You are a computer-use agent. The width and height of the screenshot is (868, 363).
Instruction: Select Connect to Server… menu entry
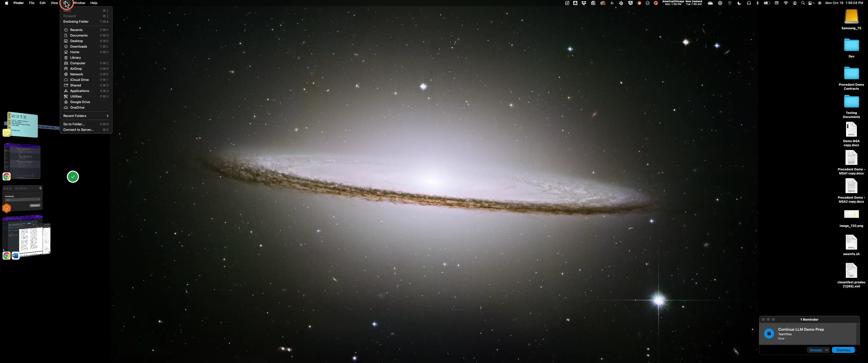click(x=86, y=130)
